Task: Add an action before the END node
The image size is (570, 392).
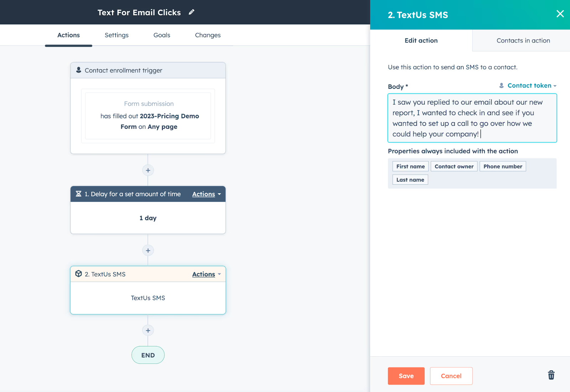Action: click(148, 330)
